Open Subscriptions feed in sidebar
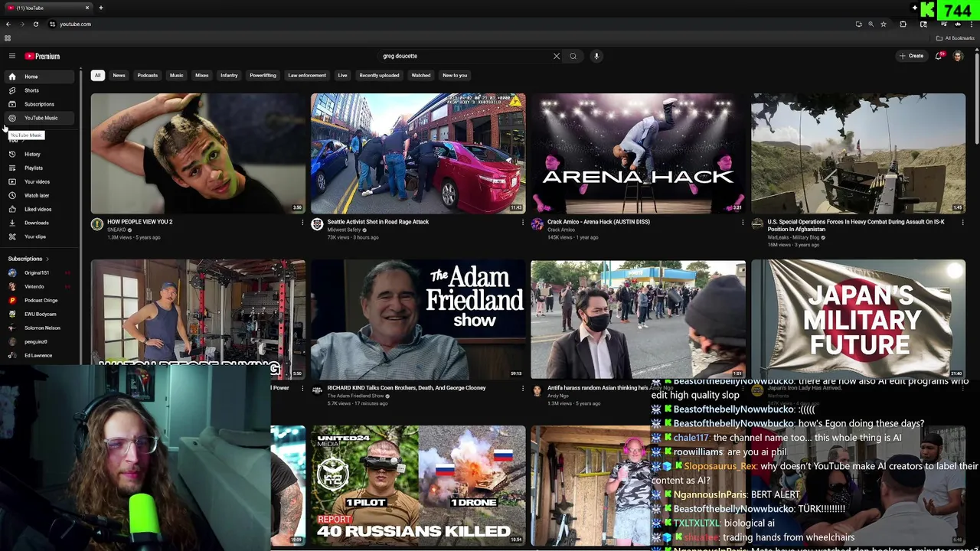The height and width of the screenshot is (551, 980). click(x=40, y=104)
